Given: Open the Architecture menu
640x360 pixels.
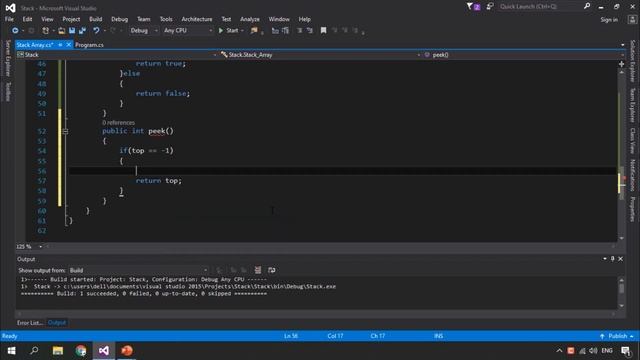Looking at the screenshot, I should point(197,19).
